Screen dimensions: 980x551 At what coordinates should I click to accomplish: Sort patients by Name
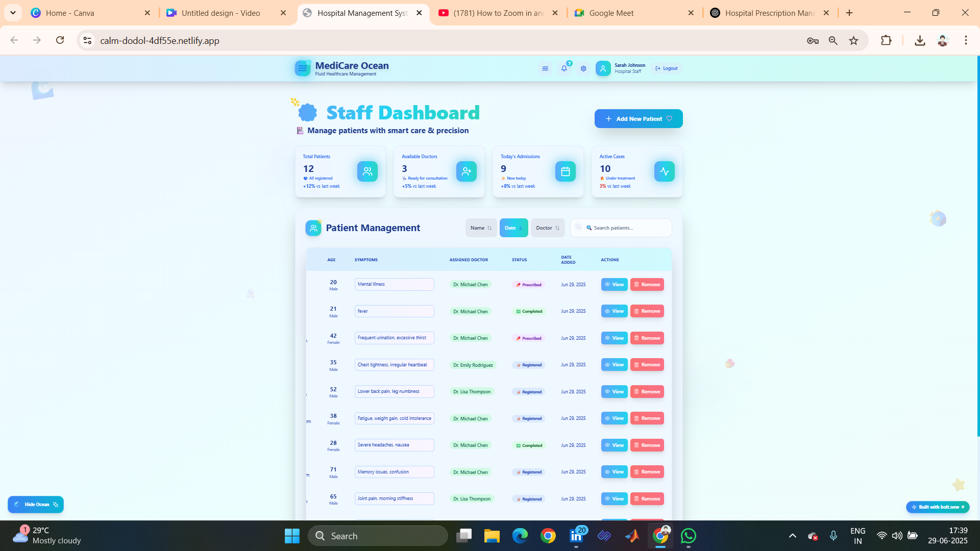[481, 228]
